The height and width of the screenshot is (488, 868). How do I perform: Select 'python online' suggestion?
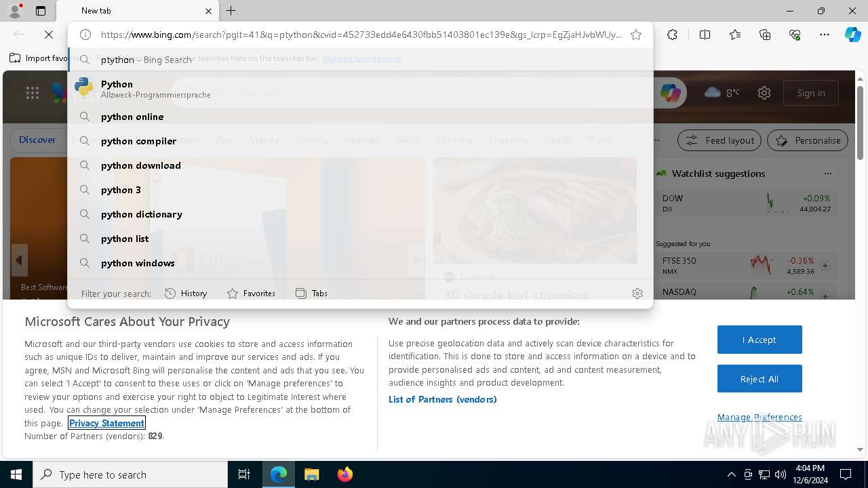[360, 117]
